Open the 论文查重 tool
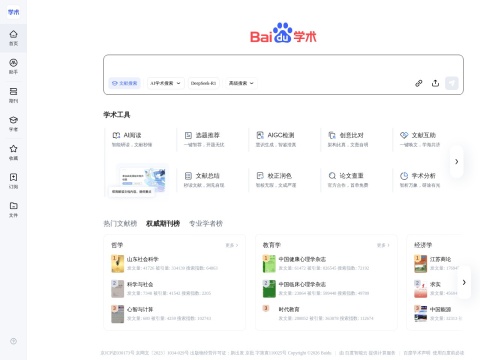This screenshot has width=480, height=360. pyautogui.click(x=348, y=180)
